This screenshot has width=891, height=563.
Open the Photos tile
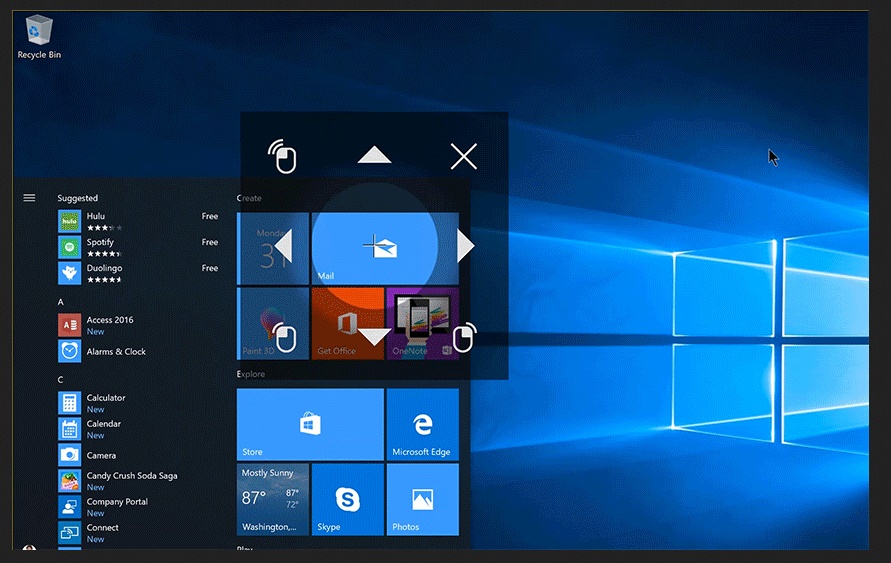point(422,499)
